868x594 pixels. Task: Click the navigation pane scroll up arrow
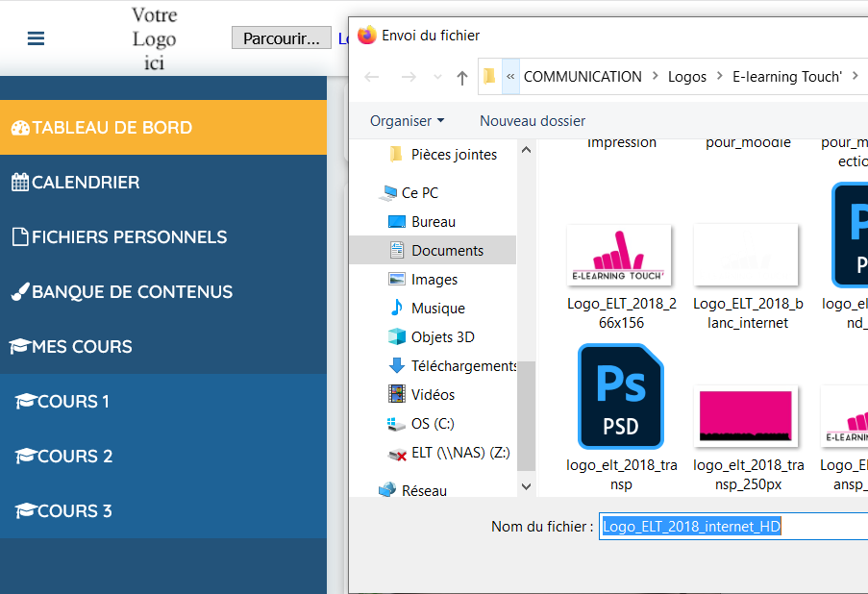click(527, 150)
